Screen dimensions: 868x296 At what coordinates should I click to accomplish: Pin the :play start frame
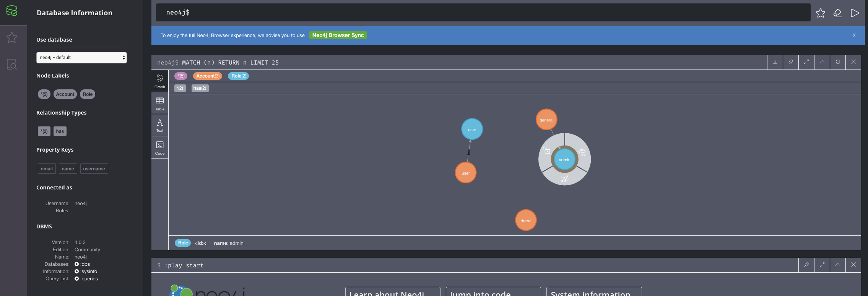click(806, 265)
